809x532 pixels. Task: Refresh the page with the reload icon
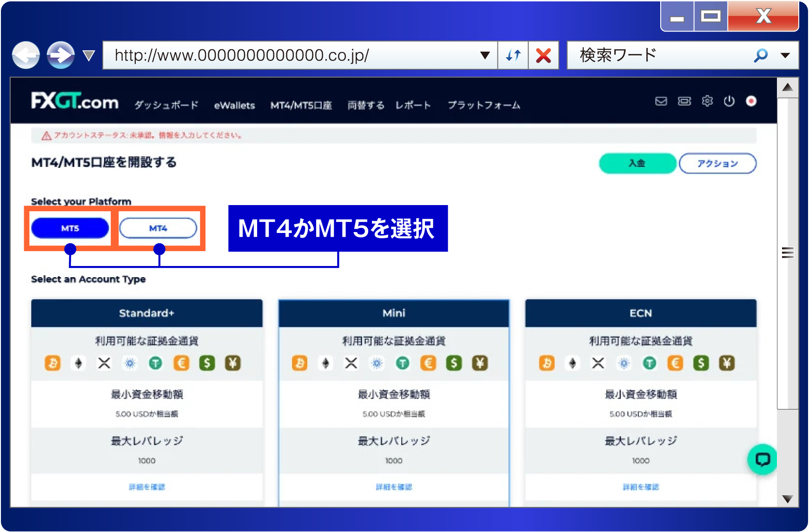pos(513,55)
